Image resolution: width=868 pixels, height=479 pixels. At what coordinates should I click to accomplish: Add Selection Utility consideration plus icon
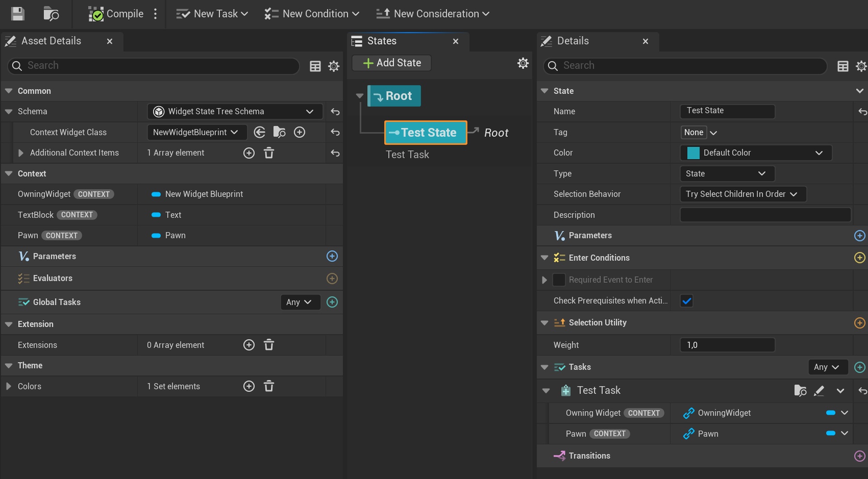859,323
